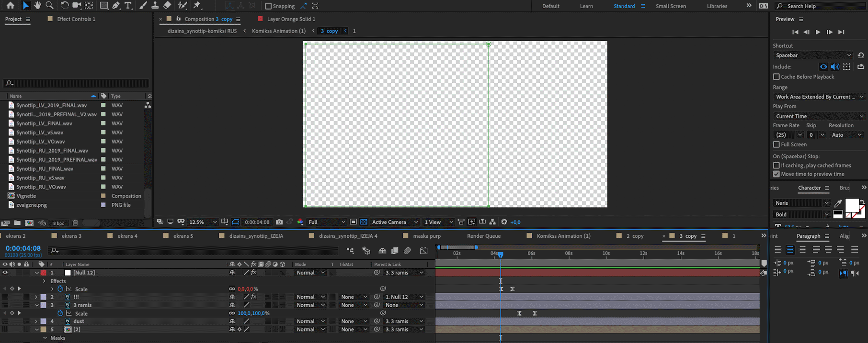Click the eyedropper in Character panel

pyautogui.click(x=838, y=203)
